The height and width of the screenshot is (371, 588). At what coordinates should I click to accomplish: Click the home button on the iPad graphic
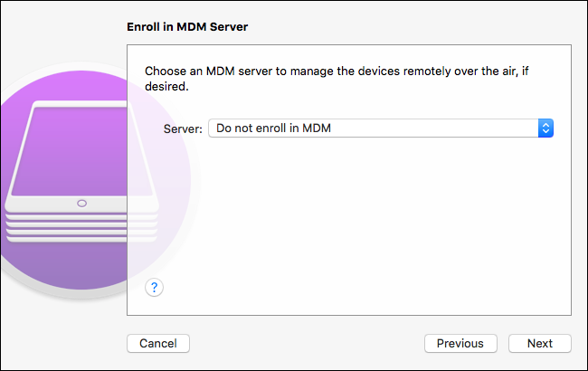[82, 203]
